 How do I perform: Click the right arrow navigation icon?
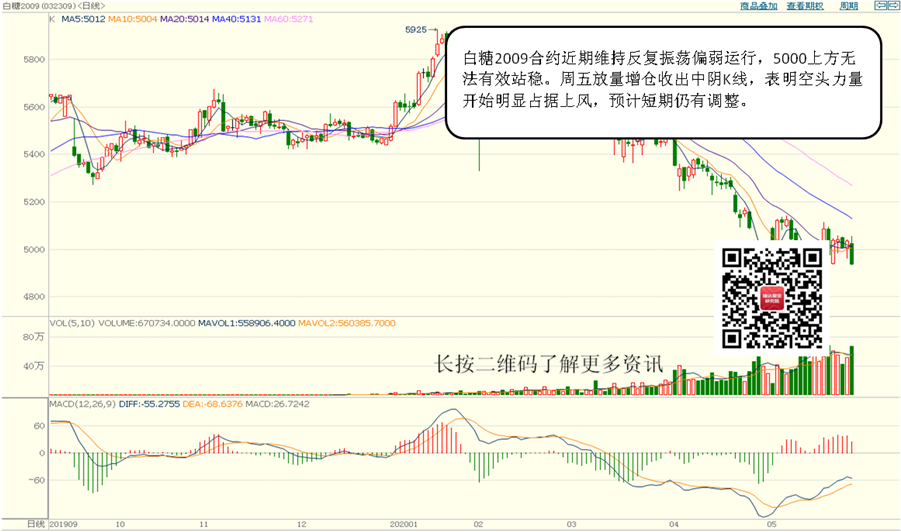(x=893, y=6)
